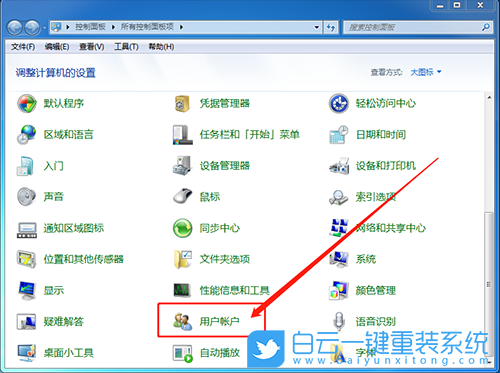Image resolution: width=500 pixels, height=373 pixels.
Task: Open the 凭据管理器 safe icon
Action: coord(182,103)
